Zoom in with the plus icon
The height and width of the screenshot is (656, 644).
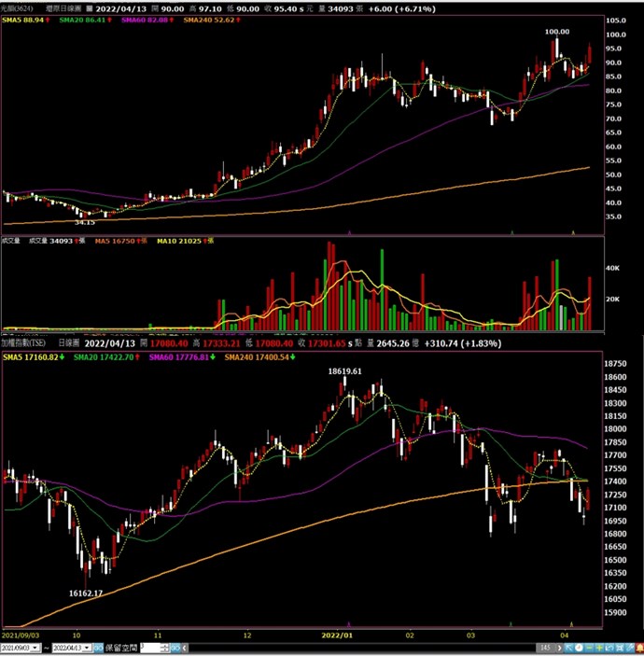point(599,647)
